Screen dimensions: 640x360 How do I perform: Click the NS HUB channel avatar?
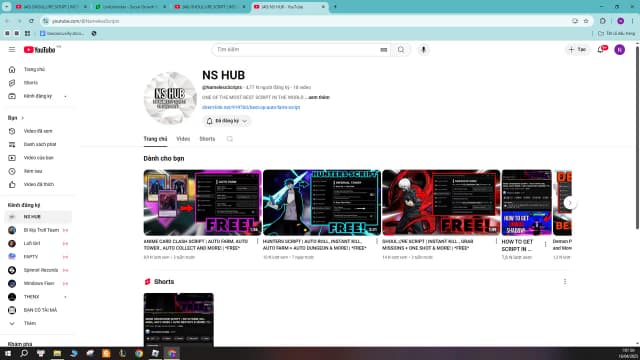coord(170,98)
